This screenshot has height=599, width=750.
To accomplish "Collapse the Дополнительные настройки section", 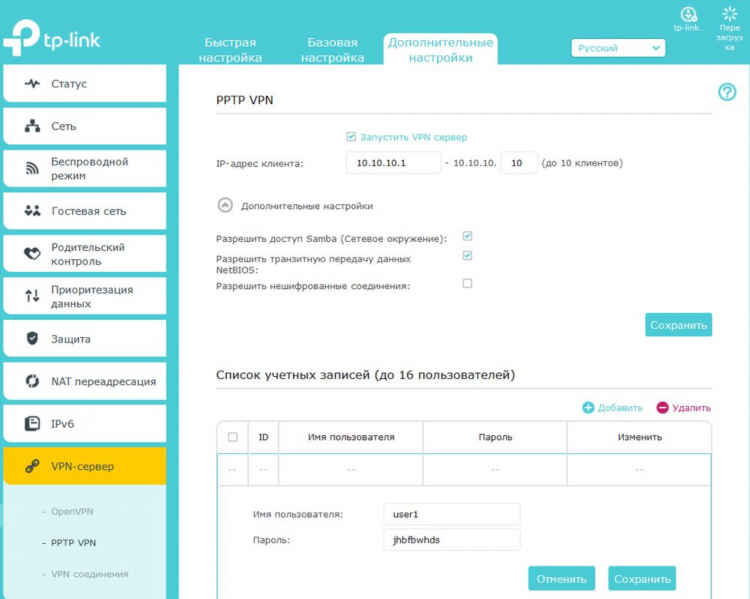I will (225, 205).
